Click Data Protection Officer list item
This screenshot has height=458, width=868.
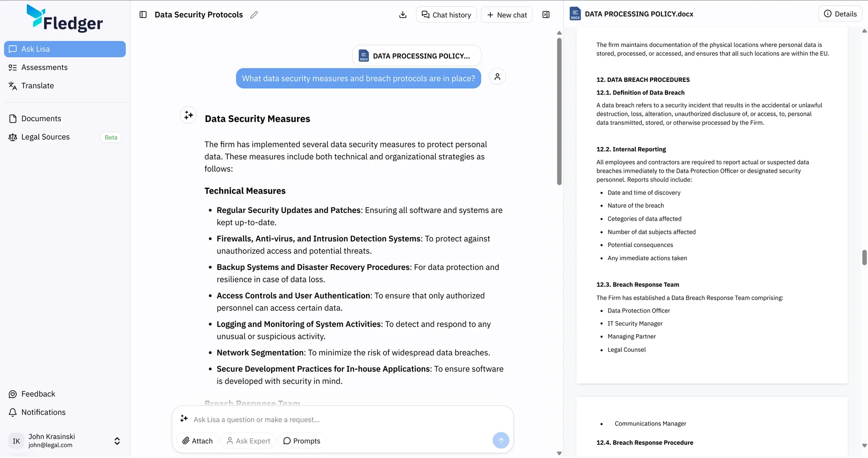click(638, 311)
